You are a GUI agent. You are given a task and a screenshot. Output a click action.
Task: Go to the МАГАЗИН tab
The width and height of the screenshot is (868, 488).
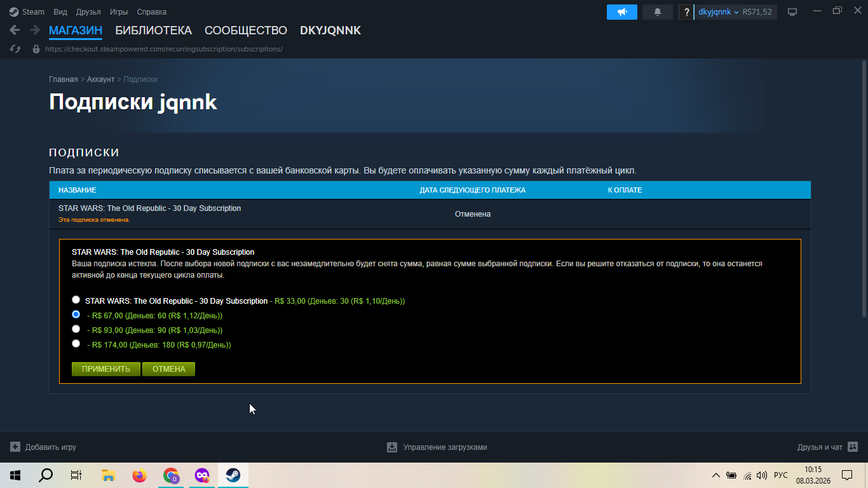coord(76,30)
